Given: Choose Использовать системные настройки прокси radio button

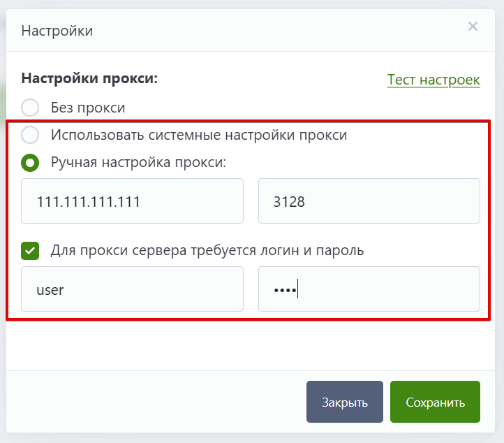Looking at the screenshot, I should click(30, 135).
